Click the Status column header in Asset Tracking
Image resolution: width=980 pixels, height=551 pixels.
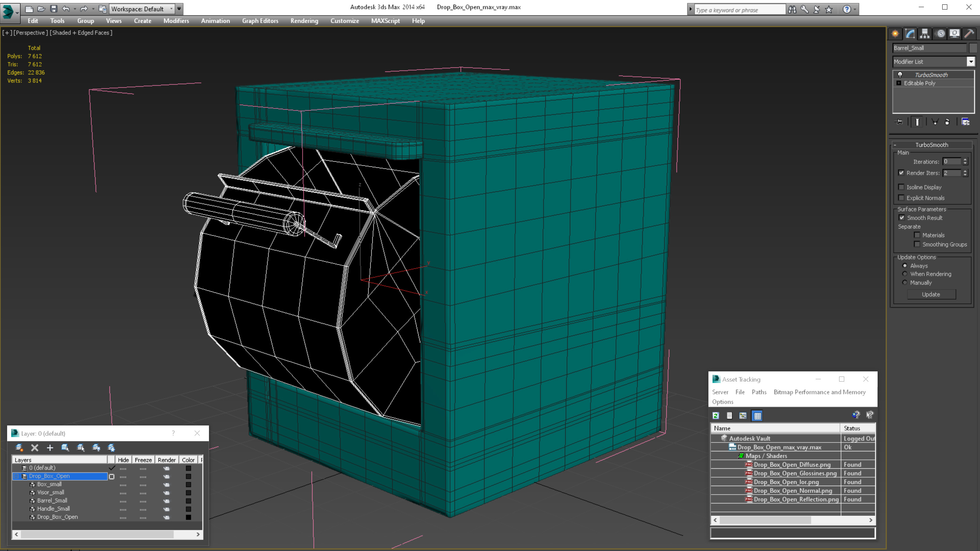[857, 428]
